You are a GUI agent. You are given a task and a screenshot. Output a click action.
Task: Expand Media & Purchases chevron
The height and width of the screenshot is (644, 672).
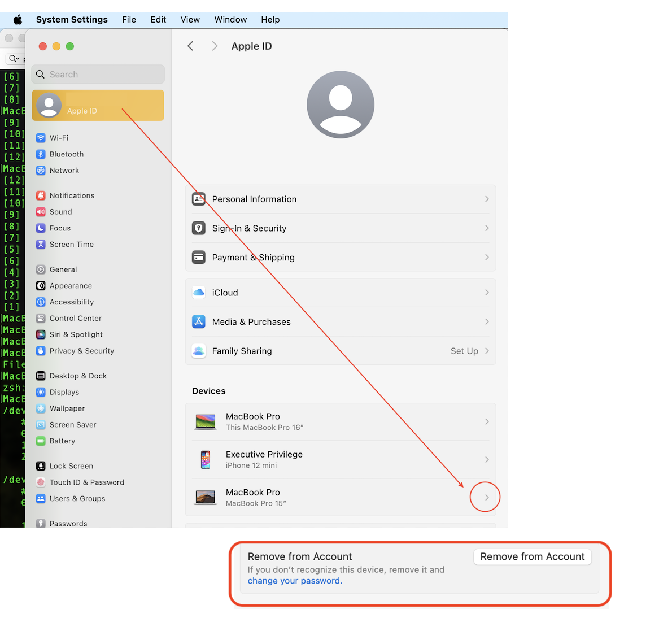click(x=487, y=321)
